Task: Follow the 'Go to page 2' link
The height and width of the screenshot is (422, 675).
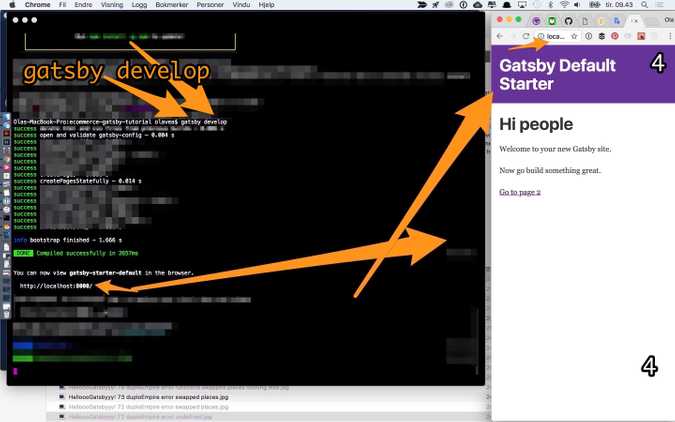Action: [x=519, y=192]
